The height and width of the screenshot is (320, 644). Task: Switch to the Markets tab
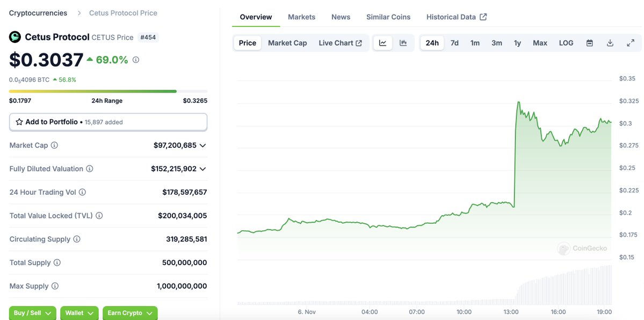(301, 17)
